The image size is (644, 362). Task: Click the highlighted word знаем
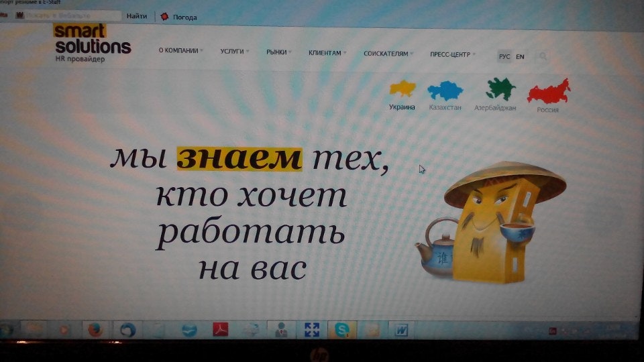239,158
